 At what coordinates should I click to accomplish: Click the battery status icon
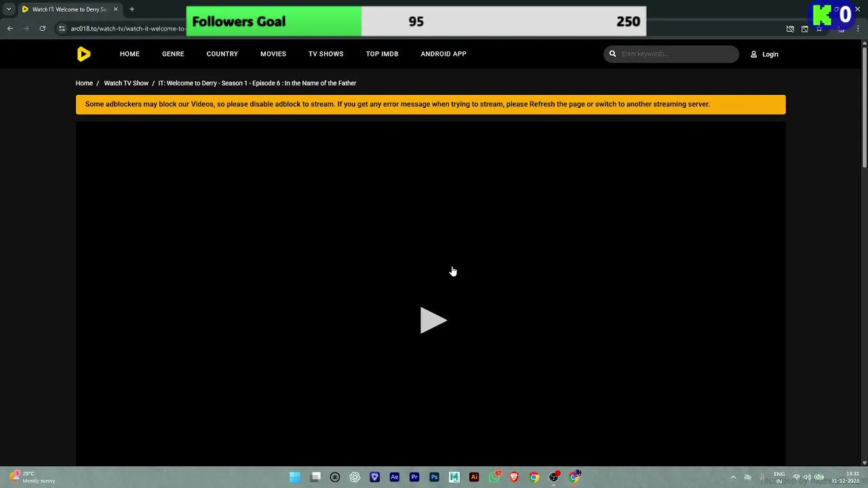pos(819,477)
